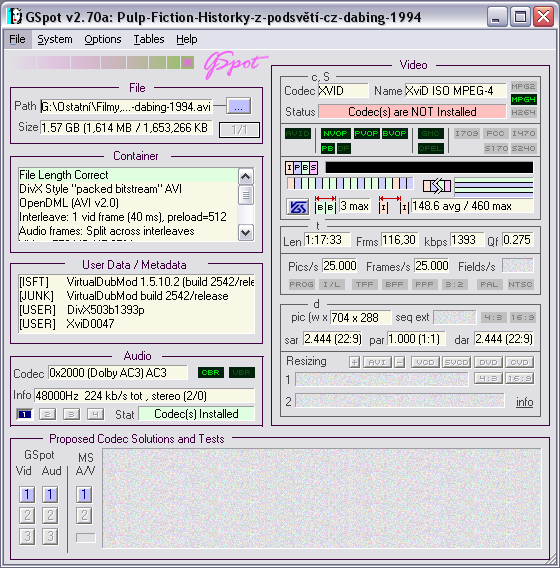This screenshot has height=568, width=560.
Task: Select audio stream 3 button
Action: [x=71, y=414]
